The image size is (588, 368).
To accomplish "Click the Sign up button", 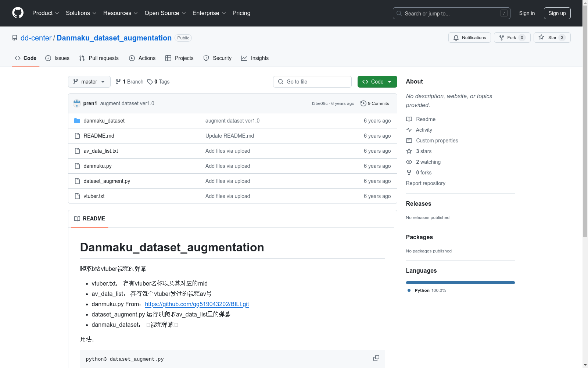I will [557, 13].
